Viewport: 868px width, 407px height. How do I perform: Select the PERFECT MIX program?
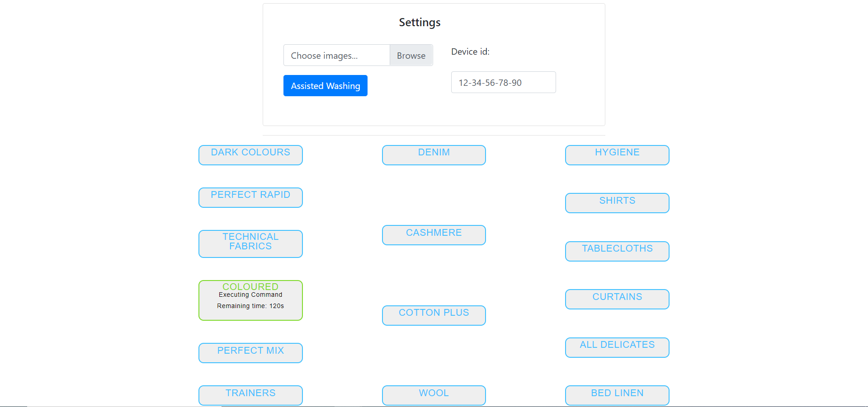coord(250,353)
